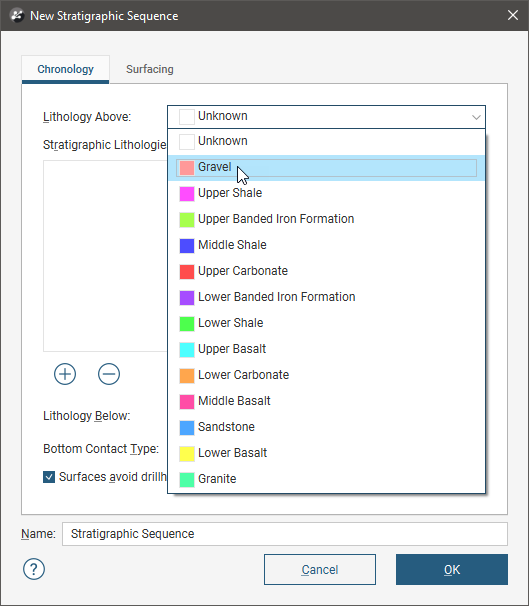Select Gravel from the lithology list
Viewport: 529px width, 606px height.
click(326, 168)
